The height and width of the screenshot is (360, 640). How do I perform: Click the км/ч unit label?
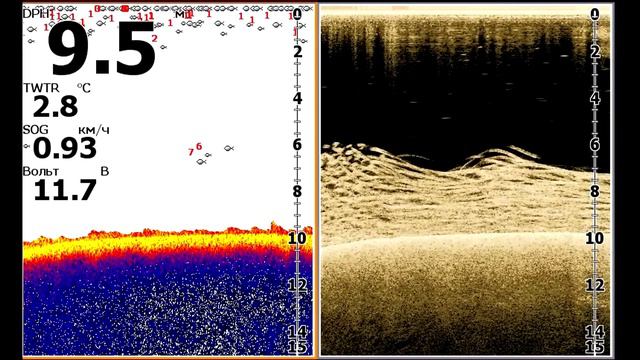tap(93, 130)
